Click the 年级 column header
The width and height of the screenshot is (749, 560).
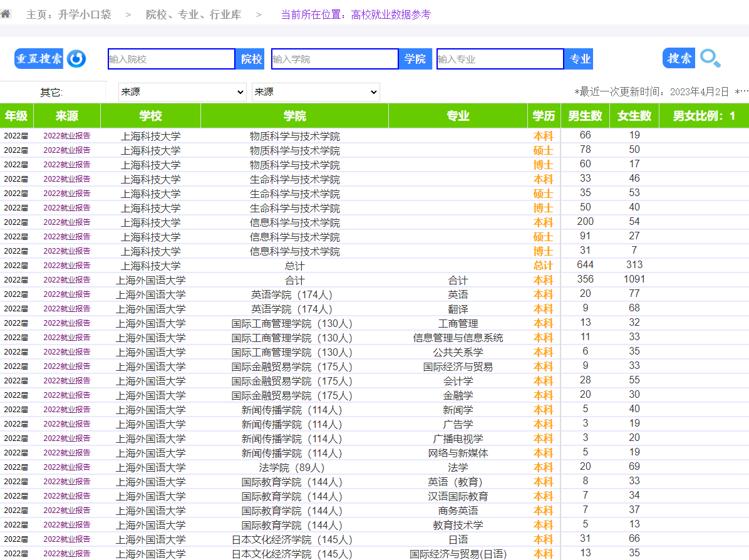(x=16, y=116)
